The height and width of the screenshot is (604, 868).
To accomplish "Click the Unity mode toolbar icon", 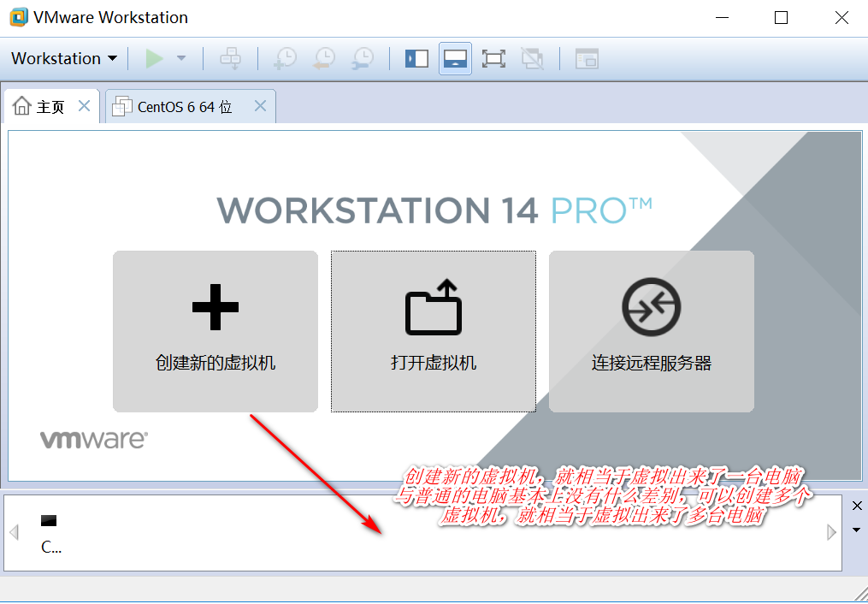I will point(533,58).
